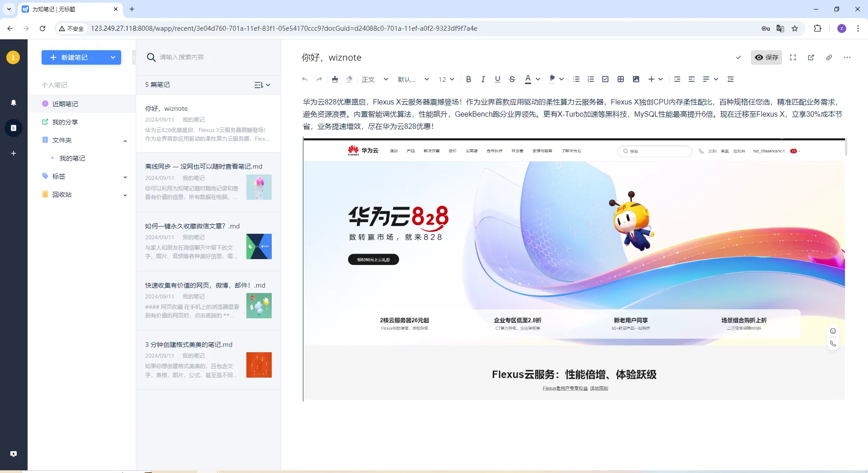868x473 pixels.
Task: Click the checkmark icon beside the note title
Action: [738, 57]
